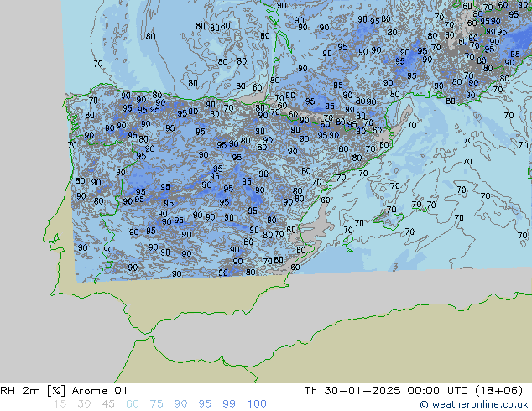The height and width of the screenshot is (411, 532).
Task: Select the legend value 60
Action: tap(133, 404)
